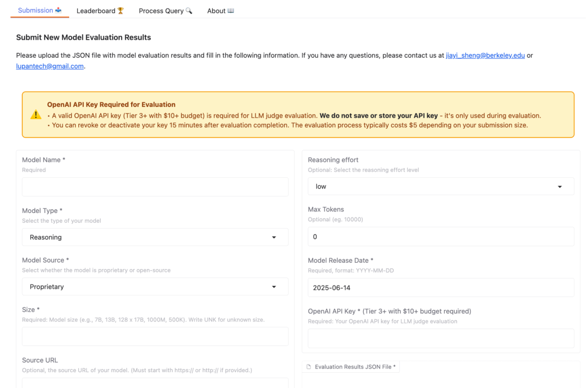The height and width of the screenshot is (388, 588).
Task: Open the Model Type dropdown showing Reasoning
Action: tap(155, 237)
